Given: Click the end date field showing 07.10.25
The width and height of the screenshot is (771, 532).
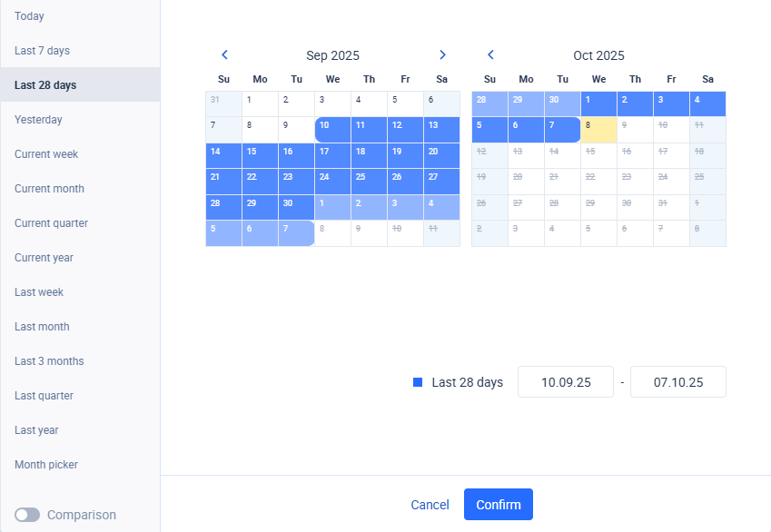Looking at the screenshot, I should (677, 381).
